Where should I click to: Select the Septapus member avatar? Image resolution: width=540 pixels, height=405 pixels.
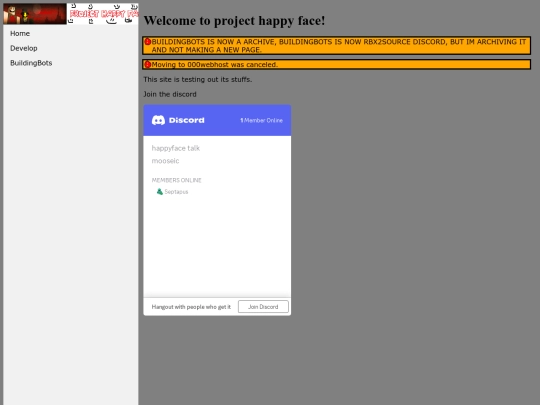(x=159, y=191)
